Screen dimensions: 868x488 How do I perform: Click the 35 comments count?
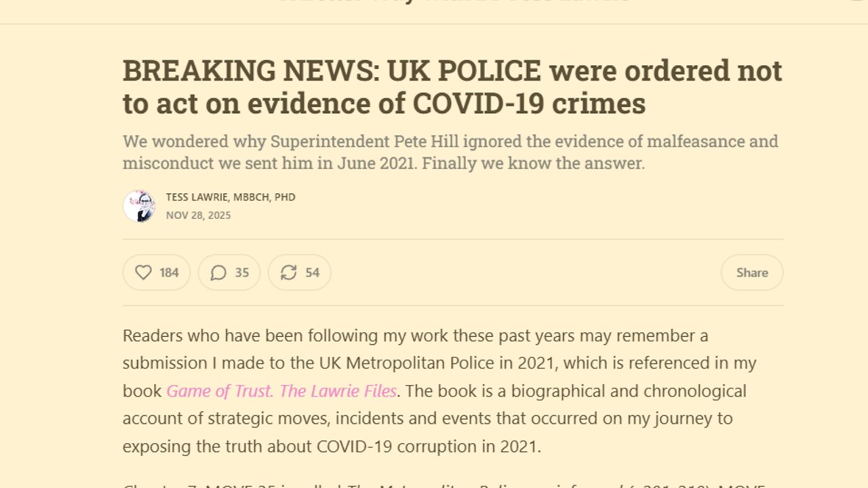242,272
